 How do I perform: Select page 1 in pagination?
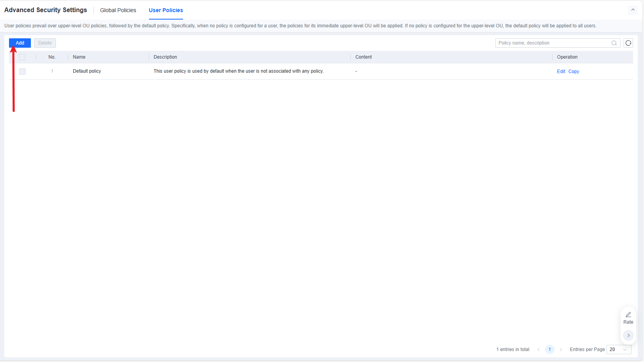(549, 349)
